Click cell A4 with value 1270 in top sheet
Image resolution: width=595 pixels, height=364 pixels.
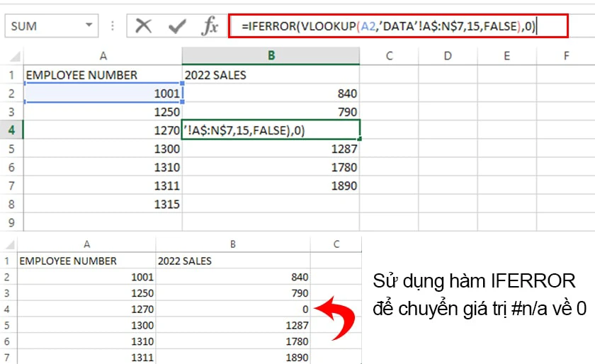click(103, 130)
